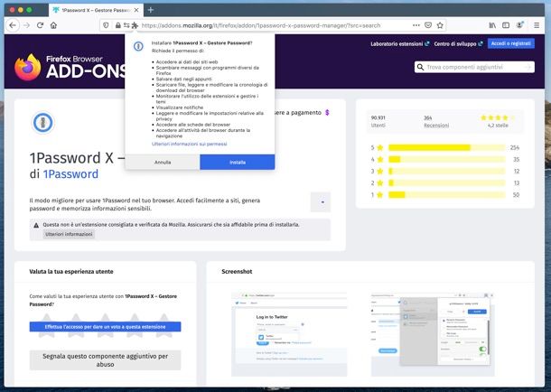Click Annulla in the install dialog
The height and width of the screenshot is (392, 551).
163,163
